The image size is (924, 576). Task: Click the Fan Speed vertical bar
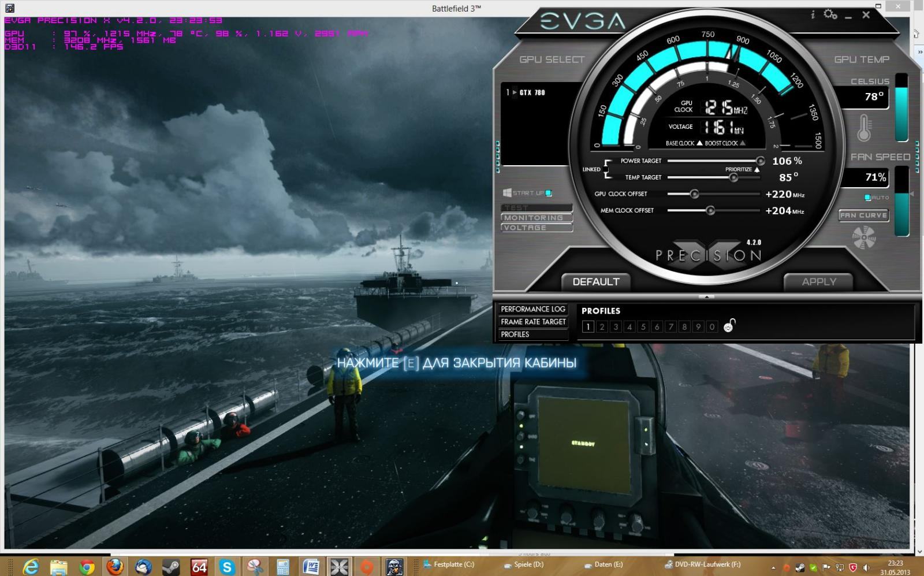coord(901,201)
